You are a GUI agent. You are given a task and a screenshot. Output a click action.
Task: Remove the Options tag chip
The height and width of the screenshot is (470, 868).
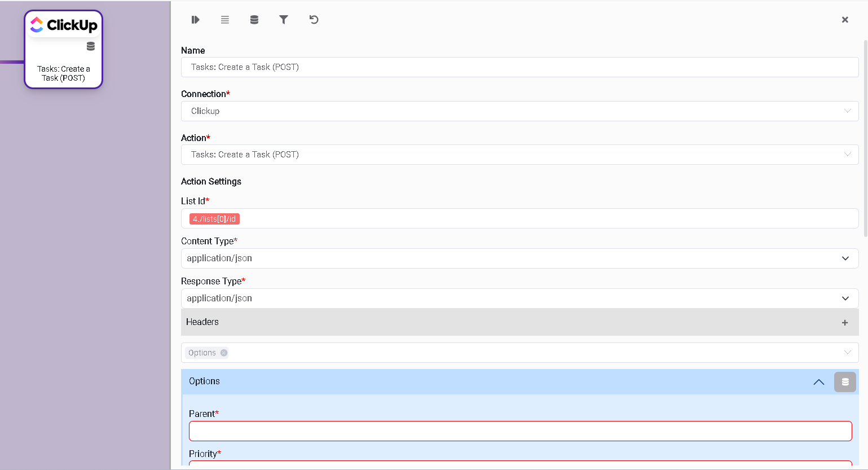224,353
